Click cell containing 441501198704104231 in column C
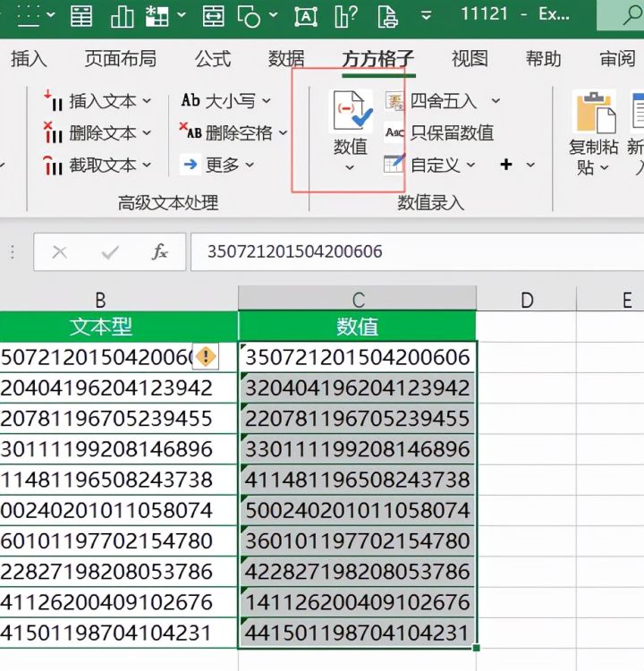The image size is (644, 671). (357, 633)
